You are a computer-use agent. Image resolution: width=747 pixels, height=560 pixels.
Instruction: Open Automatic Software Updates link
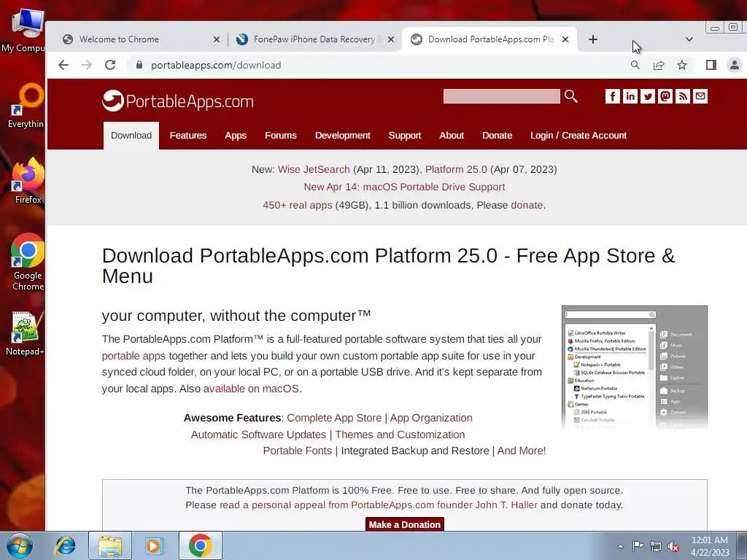click(x=258, y=435)
